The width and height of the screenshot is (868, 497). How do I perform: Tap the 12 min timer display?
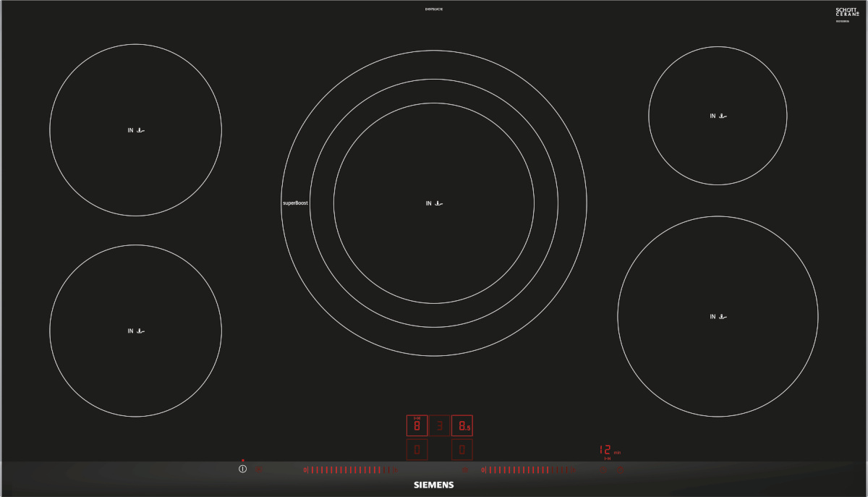pos(606,450)
